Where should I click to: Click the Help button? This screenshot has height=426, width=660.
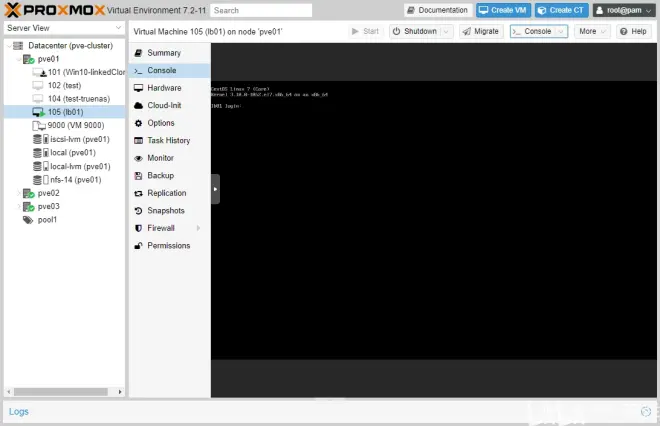point(633,31)
